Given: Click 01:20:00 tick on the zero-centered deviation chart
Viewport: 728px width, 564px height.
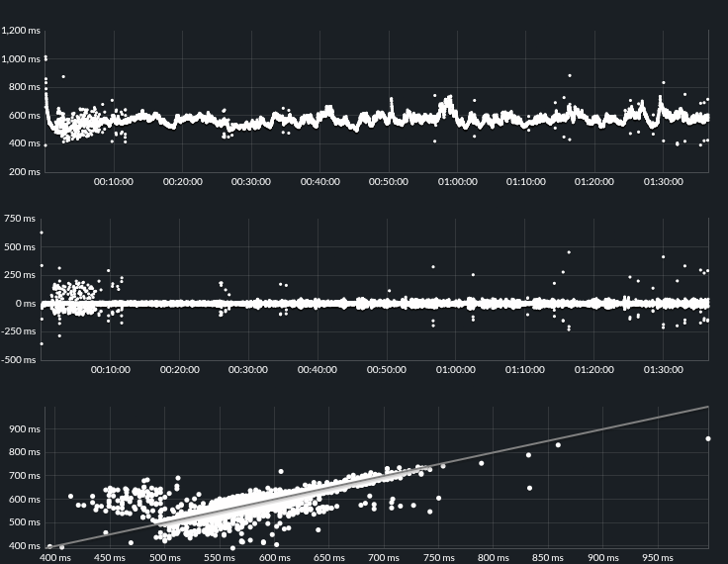Looking at the screenshot, I should pos(593,370).
